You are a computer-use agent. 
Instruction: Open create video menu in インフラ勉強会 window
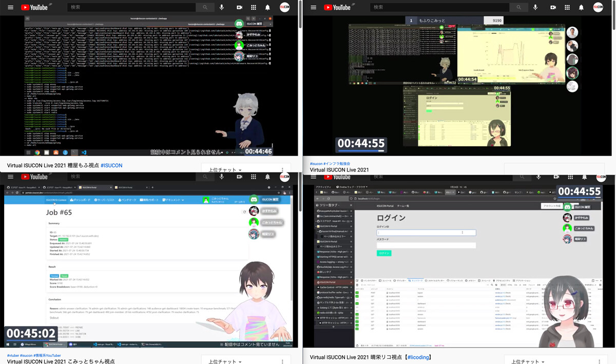tap(553, 7)
